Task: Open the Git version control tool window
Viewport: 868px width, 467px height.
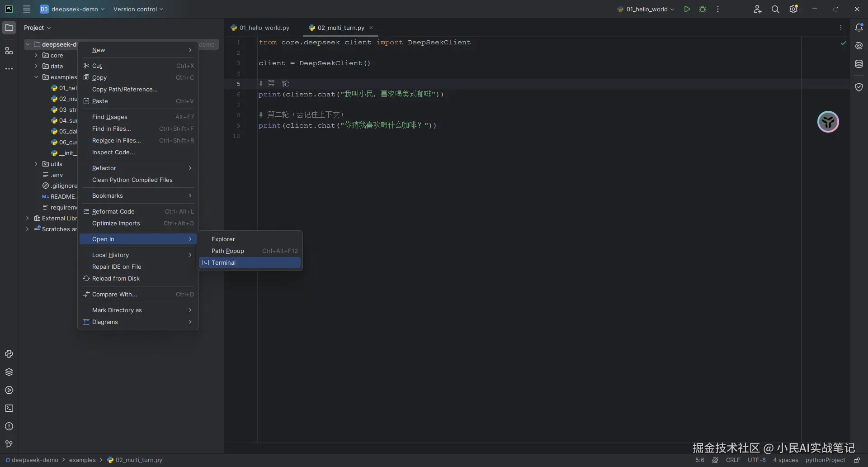Action: coord(9,444)
